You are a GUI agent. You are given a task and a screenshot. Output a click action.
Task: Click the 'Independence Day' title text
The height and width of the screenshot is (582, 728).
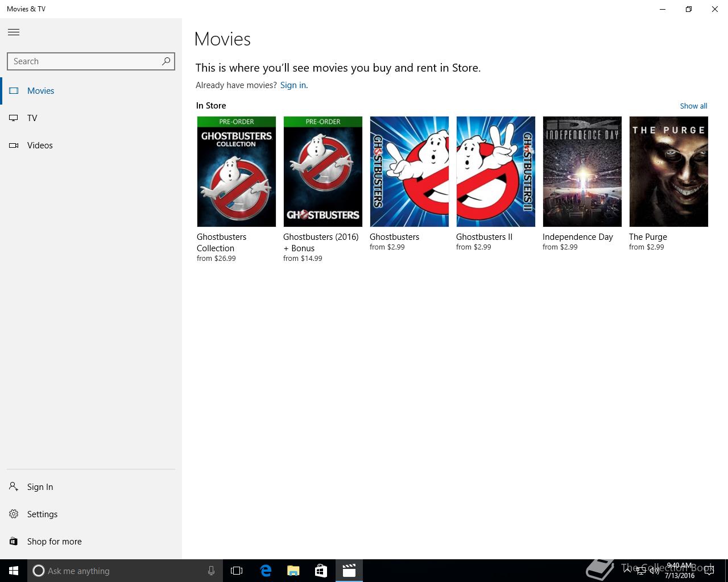578,237
